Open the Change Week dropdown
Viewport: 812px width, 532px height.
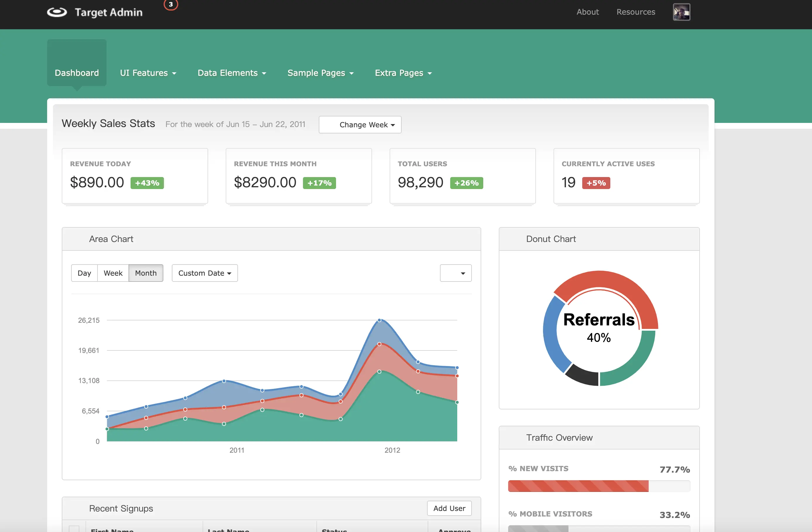[360, 124]
